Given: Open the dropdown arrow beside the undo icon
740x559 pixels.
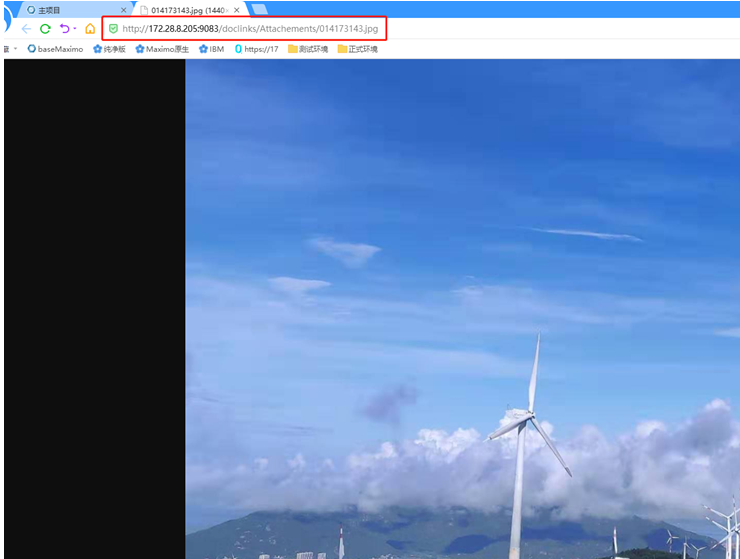Looking at the screenshot, I should coord(75,29).
